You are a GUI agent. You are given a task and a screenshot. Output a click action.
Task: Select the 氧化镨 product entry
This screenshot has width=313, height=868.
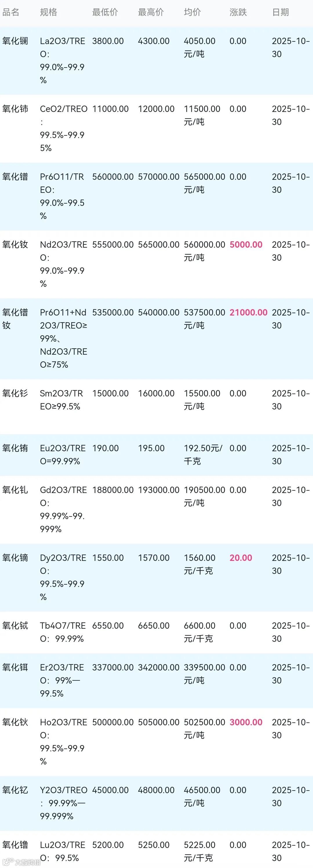[15, 177]
